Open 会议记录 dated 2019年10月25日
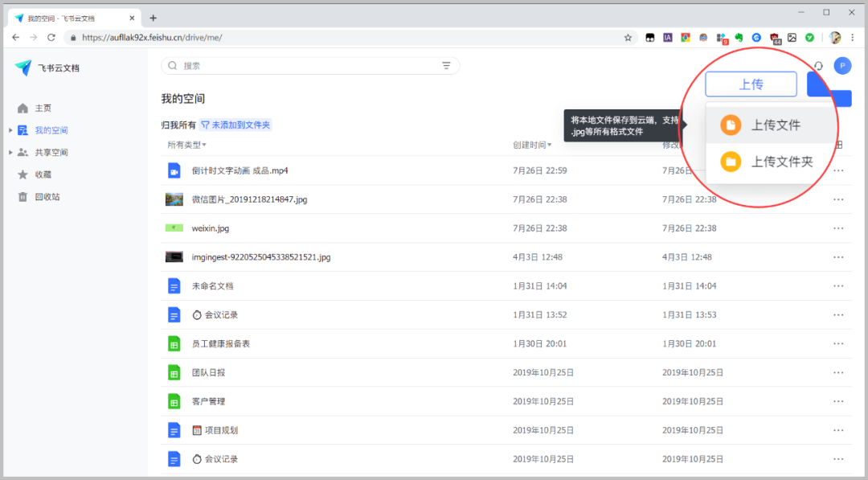This screenshot has width=868, height=480. click(x=215, y=459)
